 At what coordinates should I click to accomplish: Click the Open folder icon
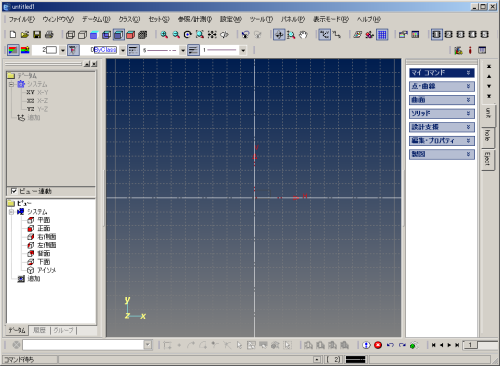[x=25, y=34]
